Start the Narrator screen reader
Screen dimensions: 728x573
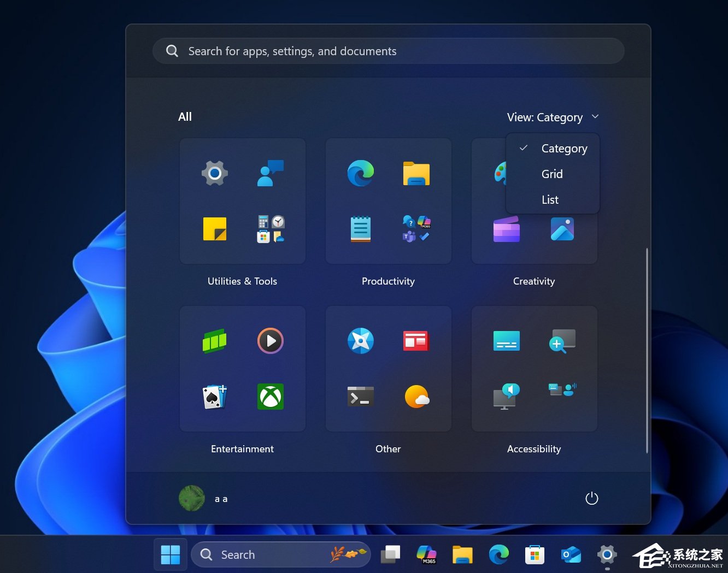[507, 397]
